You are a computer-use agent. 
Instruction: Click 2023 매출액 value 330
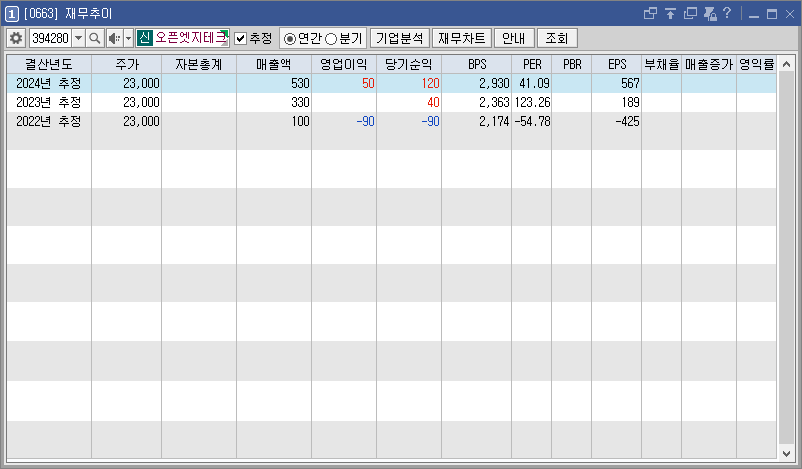[300, 102]
